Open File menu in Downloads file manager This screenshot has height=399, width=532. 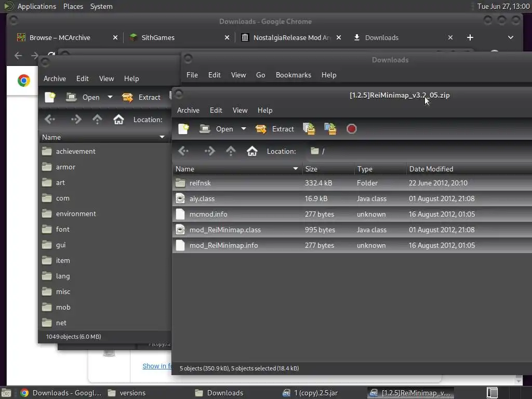192,75
